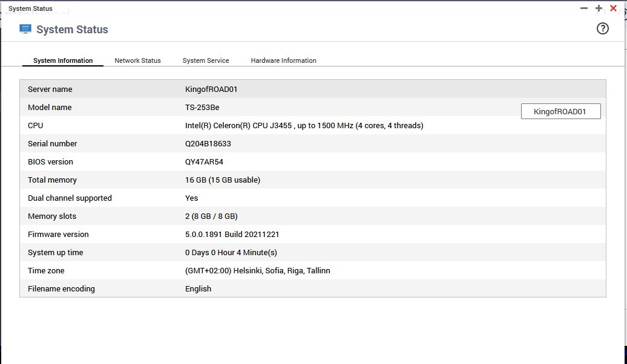627x364 pixels.
Task: Select the System Information tab
Action: 63,60
